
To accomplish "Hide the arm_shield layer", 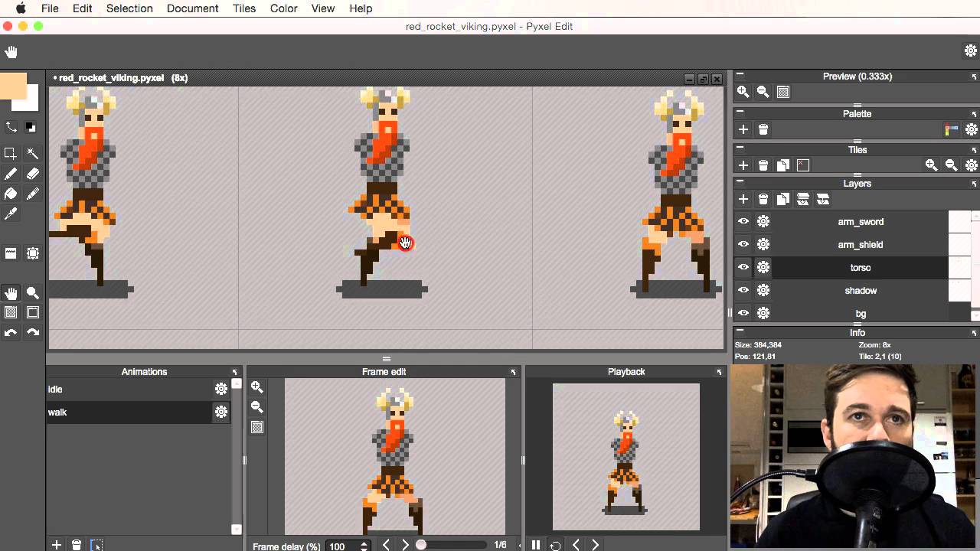I will point(743,245).
